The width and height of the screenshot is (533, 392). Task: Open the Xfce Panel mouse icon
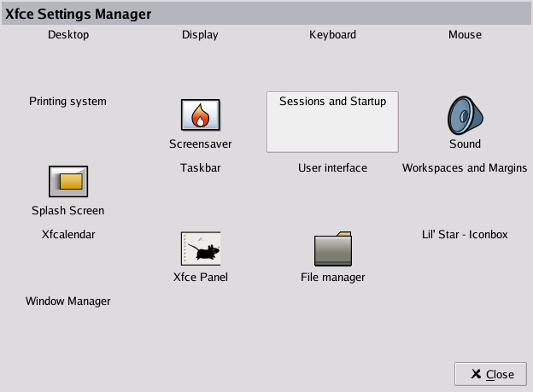pos(201,249)
